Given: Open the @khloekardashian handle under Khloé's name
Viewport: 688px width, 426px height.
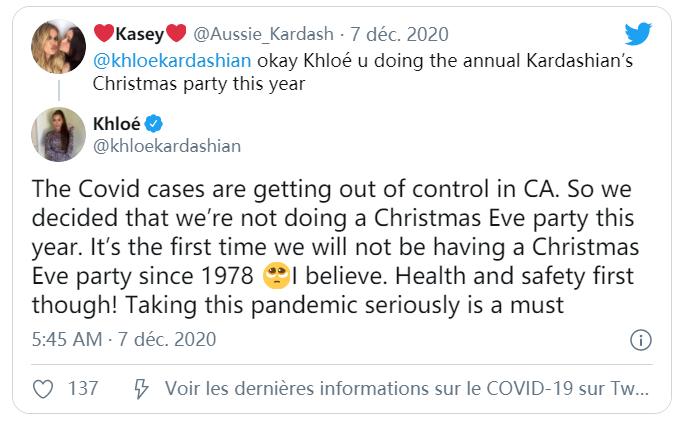Looking at the screenshot, I should (x=167, y=146).
